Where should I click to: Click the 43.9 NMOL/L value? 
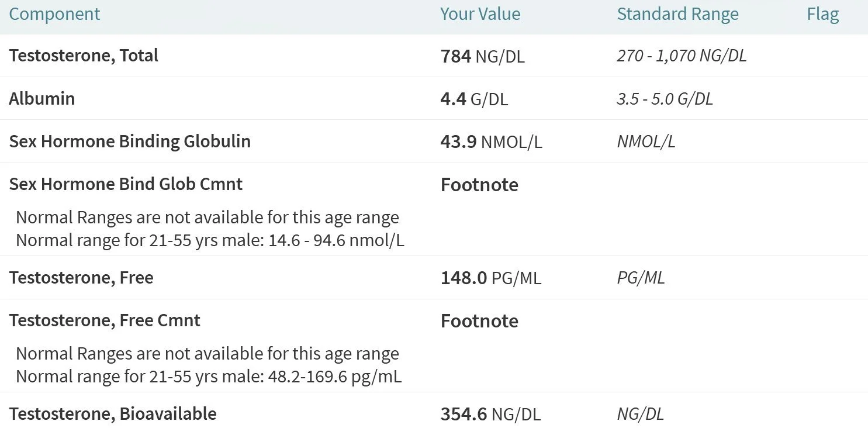click(491, 142)
